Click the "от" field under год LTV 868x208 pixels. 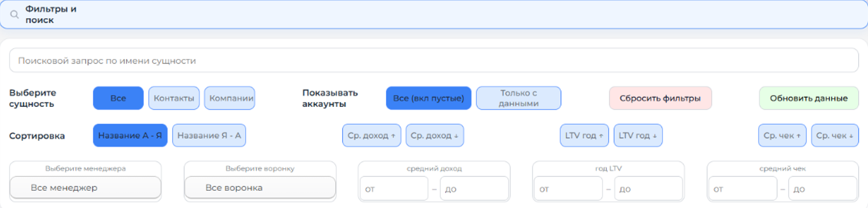(x=569, y=189)
